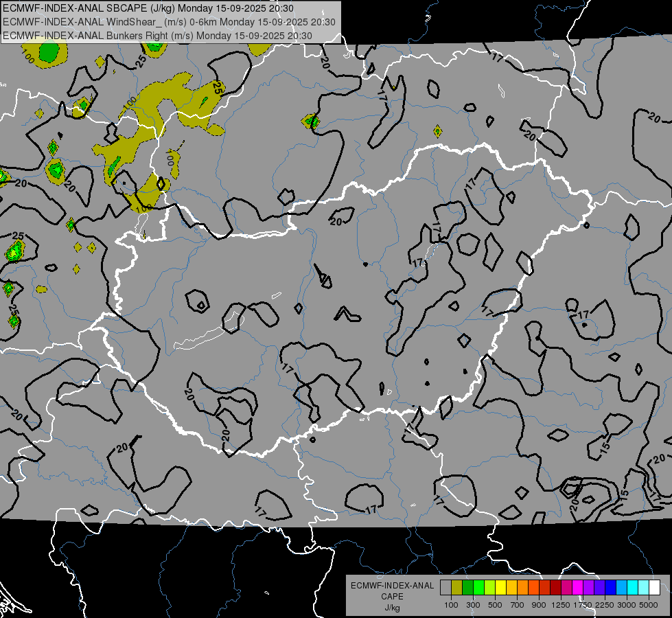Click the cyan swatch at 3000
Viewport: 672px width, 618px height.
click(x=633, y=587)
